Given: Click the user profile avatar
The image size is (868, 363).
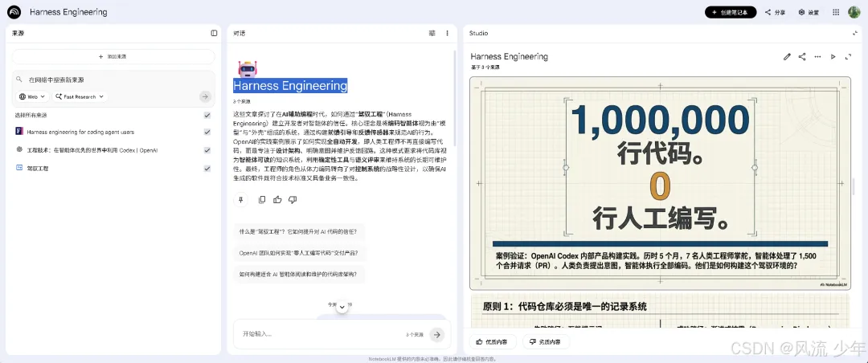Looking at the screenshot, I should [x=854, y=12].
